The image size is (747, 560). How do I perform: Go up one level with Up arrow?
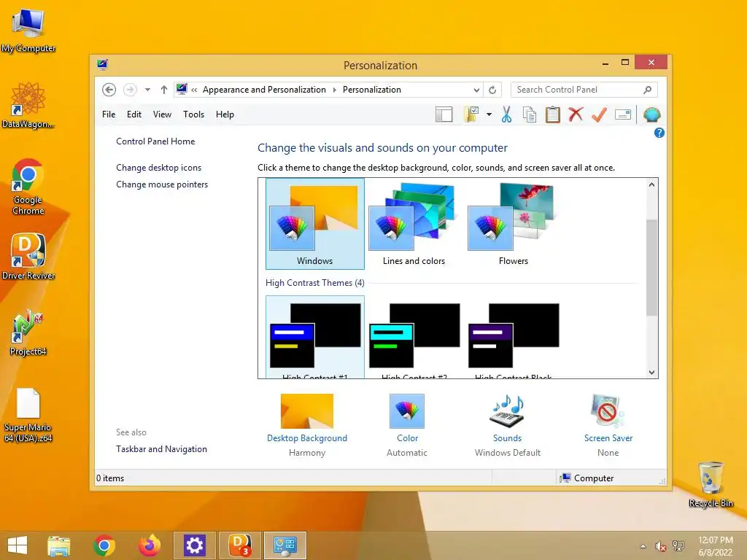tap(164, 90)
